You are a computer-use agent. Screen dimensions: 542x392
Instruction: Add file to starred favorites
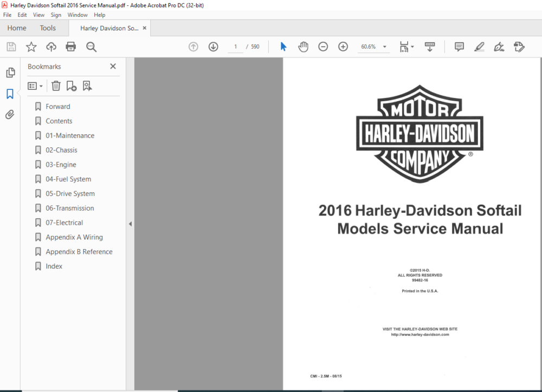coord(31,47)
